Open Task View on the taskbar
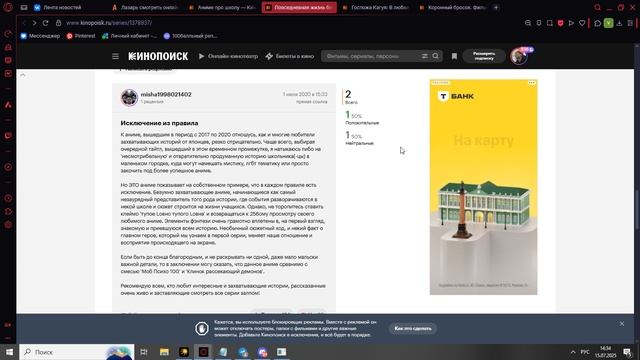Image resolution: width=640 pixels, height=360 pixels. [144, 352]
